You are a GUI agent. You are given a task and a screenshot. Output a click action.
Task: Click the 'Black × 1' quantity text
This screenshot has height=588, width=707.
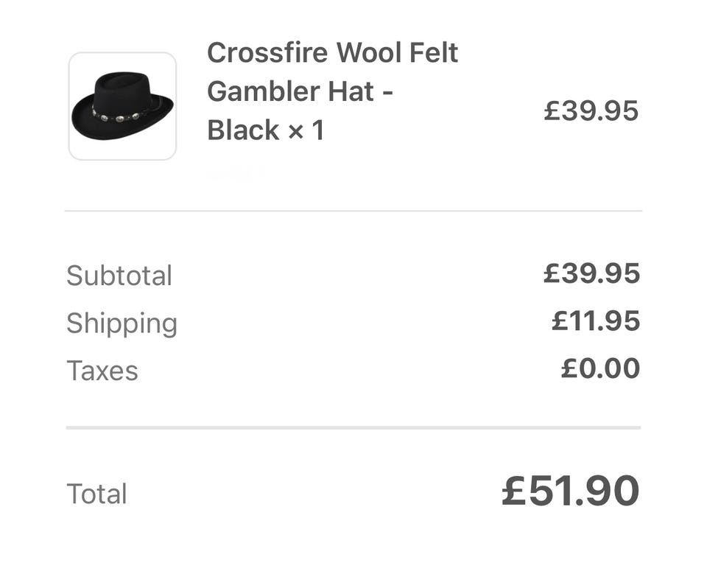pos(266,130)
